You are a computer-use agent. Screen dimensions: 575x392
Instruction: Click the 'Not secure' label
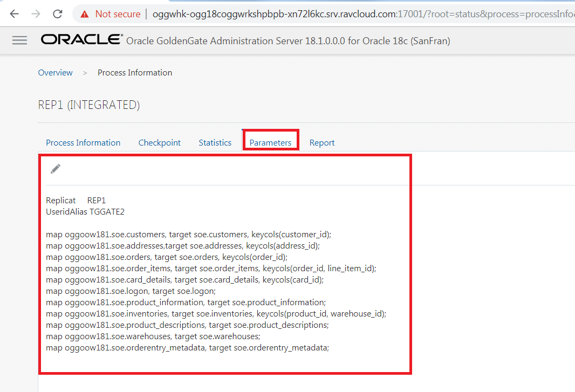pyautogui.click(x=118, y=14)
